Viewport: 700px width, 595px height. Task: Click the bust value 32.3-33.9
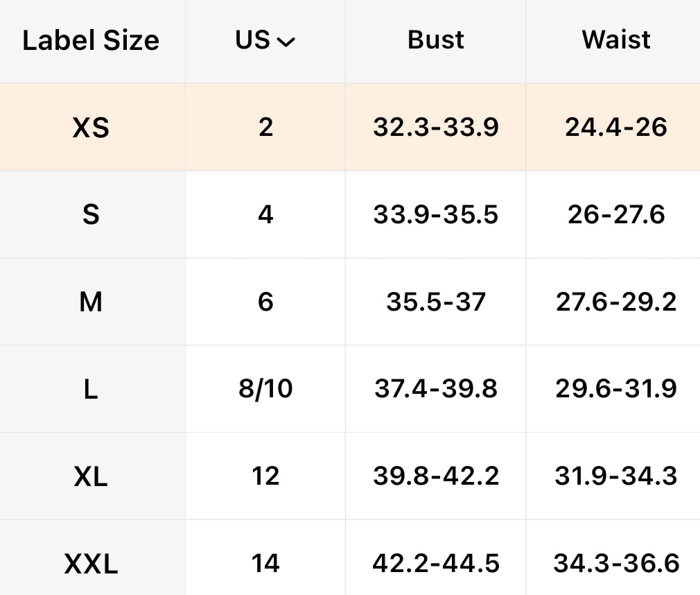(435, 128)
